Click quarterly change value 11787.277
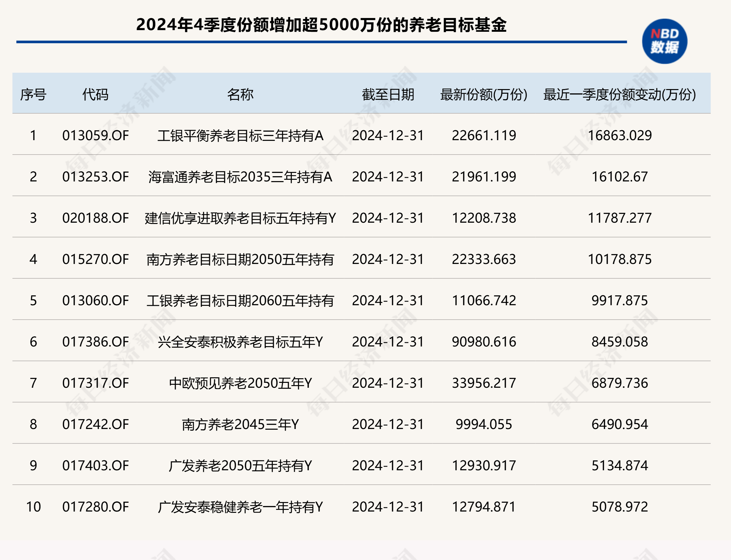 point(620,218)
